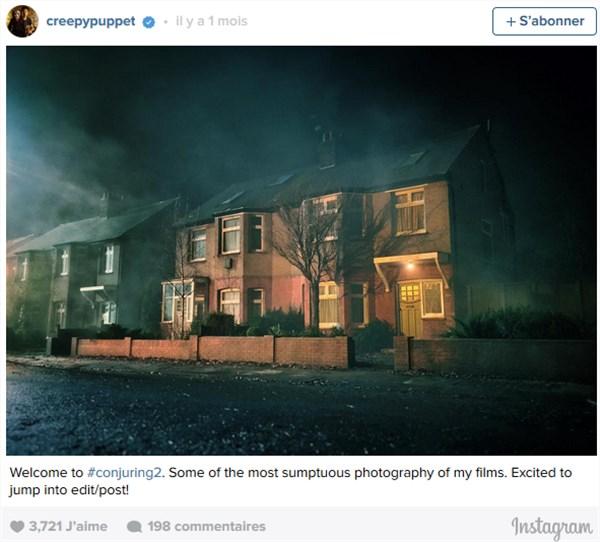
Task: View the 3,721 J'aime likes count
Action: click(68, 526)
